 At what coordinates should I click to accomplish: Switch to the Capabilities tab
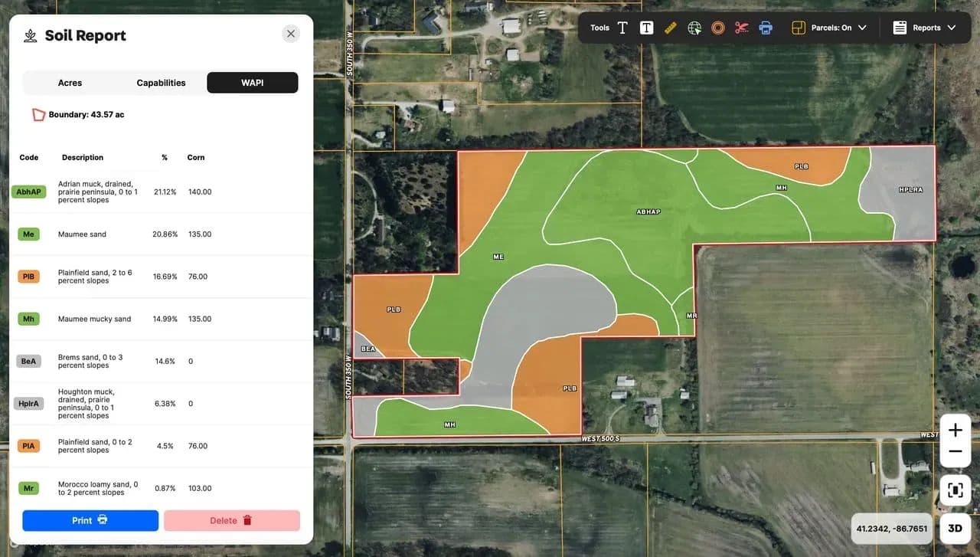coord(161,83)
